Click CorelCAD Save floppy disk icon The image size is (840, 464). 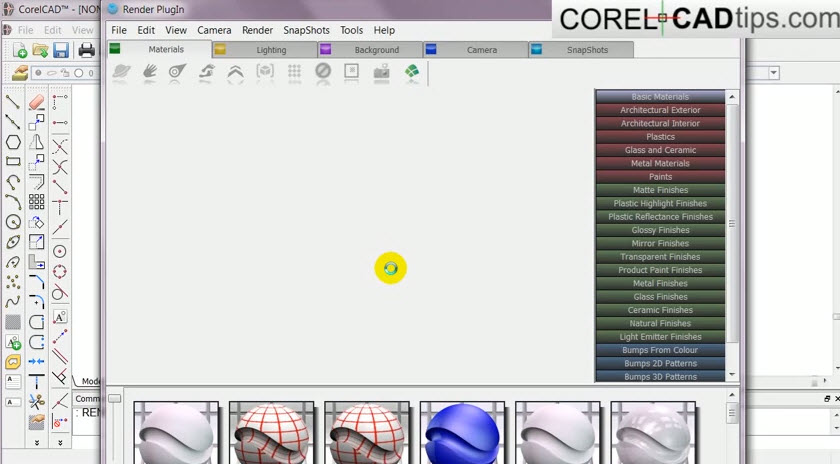click(x=61, y=50)
